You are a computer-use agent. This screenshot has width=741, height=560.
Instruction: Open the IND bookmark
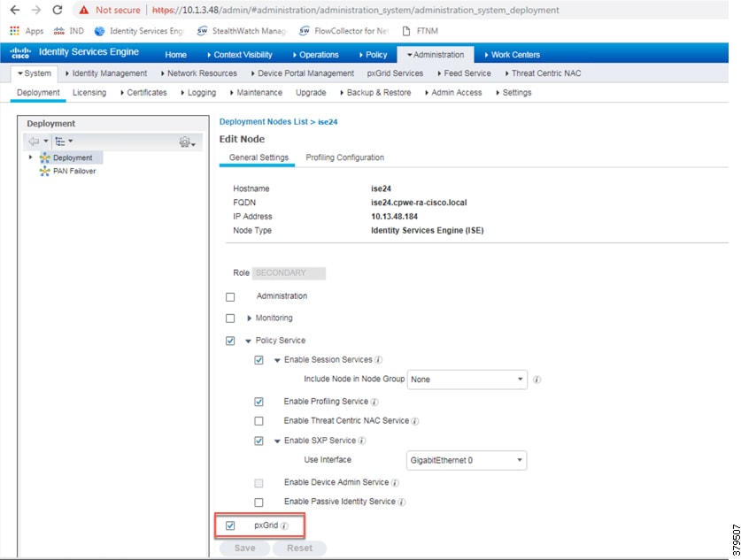pyautogui.click(x=69, y=31)
